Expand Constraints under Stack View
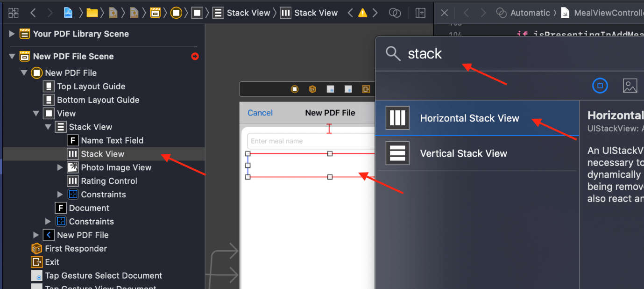The height and width of the screenshot is (289, 644). (x=60, y=195)
